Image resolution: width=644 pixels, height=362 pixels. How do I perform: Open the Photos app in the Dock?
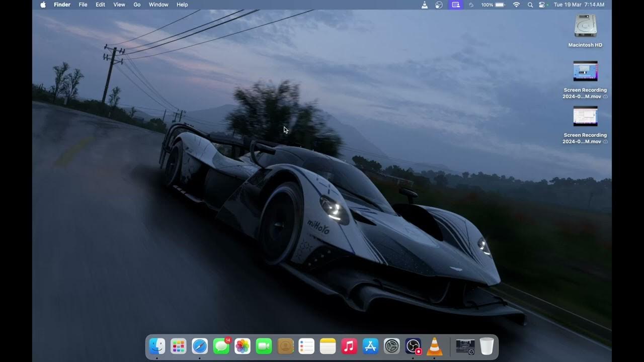(243, 346)
